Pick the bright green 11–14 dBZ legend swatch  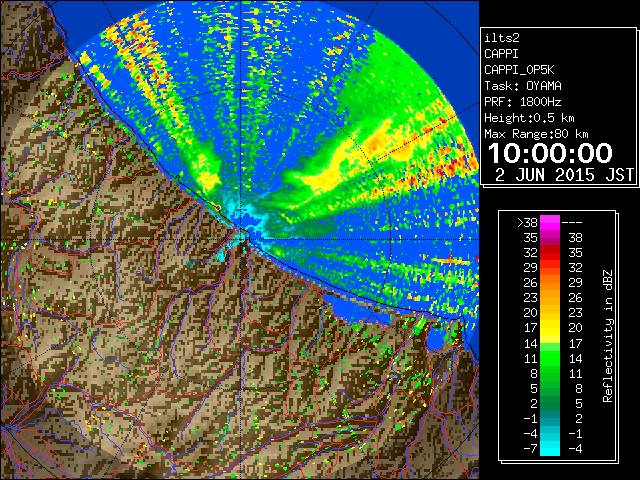[550, 358]
